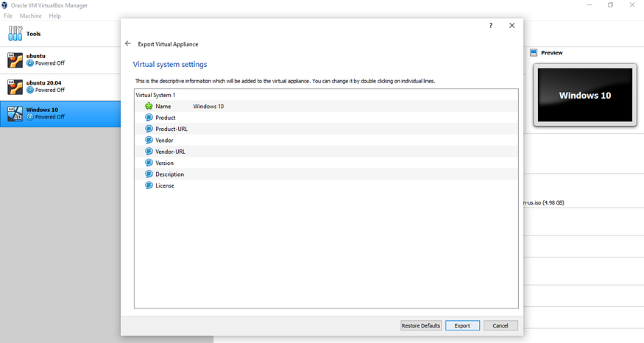Screen dimensions: 644x343
Task: Minimize the VirtualBox Manager window
Action: [x=590, y=5]
